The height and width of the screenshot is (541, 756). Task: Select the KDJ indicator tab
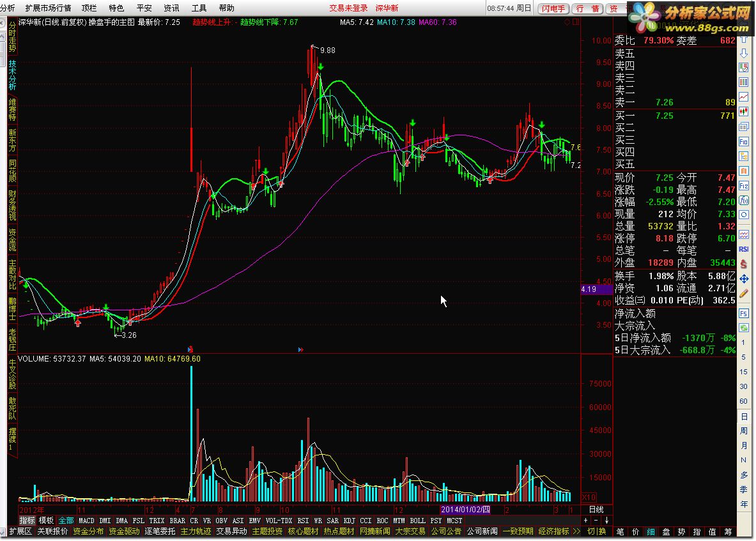tap(350, 521)
